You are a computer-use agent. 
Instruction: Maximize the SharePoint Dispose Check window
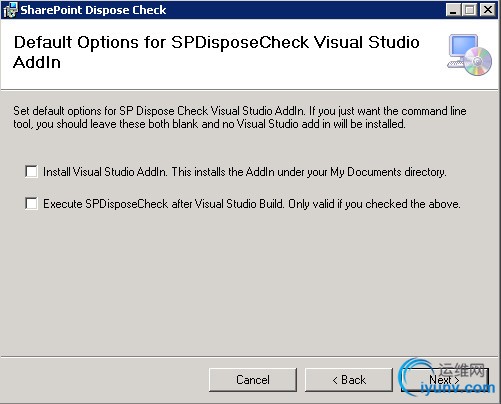(470, 10)
